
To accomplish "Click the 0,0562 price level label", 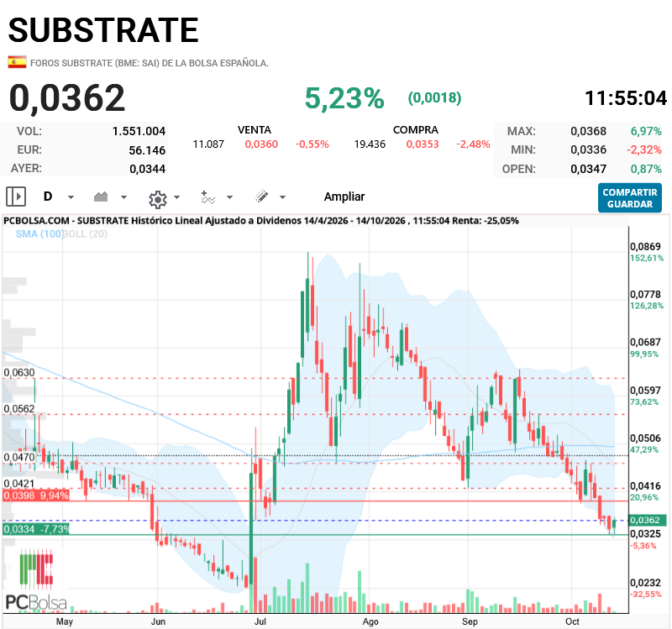I will click(x=19, y=409).
